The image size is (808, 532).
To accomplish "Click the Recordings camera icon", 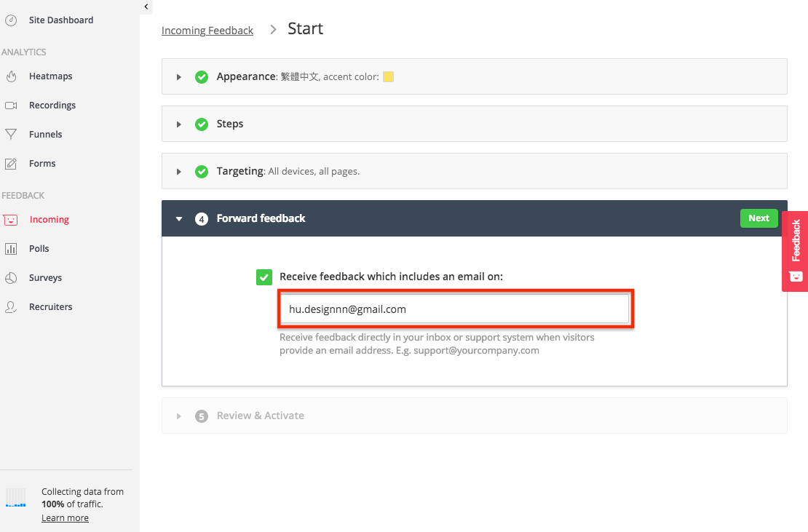I will click(11, 106).
